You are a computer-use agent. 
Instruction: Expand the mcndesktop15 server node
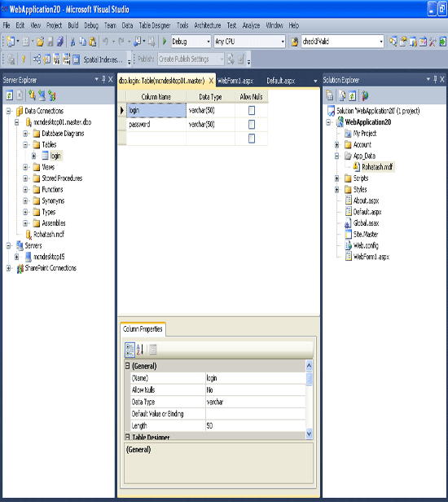coord(17,257)
